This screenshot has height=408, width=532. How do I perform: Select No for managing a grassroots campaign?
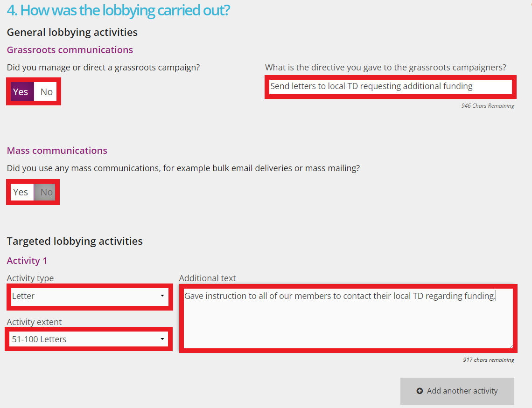pos(46,92)
